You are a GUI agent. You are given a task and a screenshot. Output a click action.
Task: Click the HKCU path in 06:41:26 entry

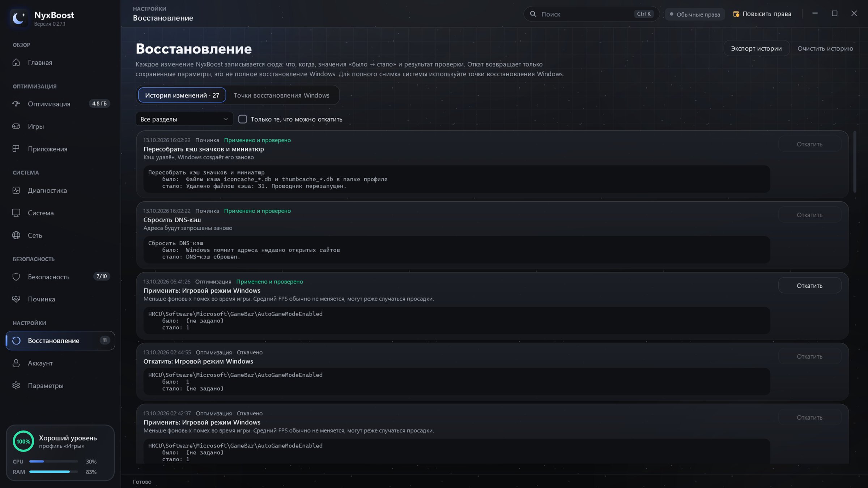235,314
